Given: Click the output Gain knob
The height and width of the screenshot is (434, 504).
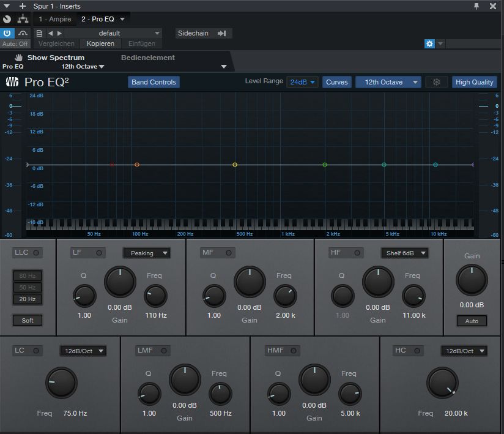Looking at the screenshot, I should pyautogui.click(x=472, y=280).
